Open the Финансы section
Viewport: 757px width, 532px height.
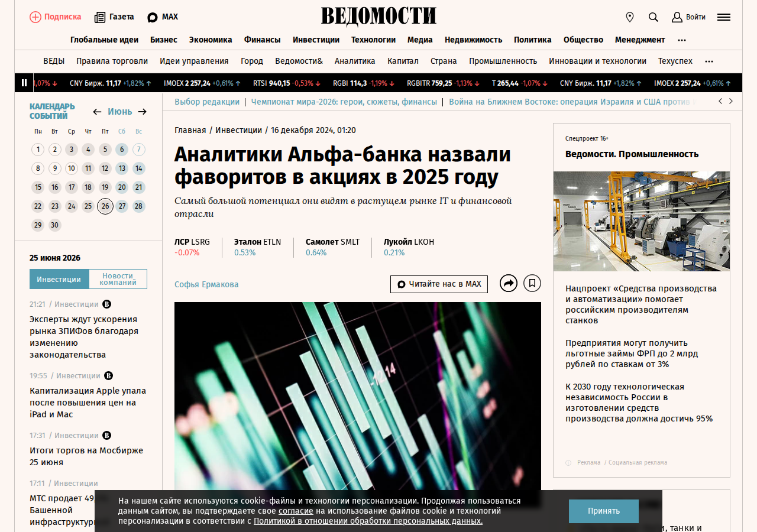[x=263, y=40]
